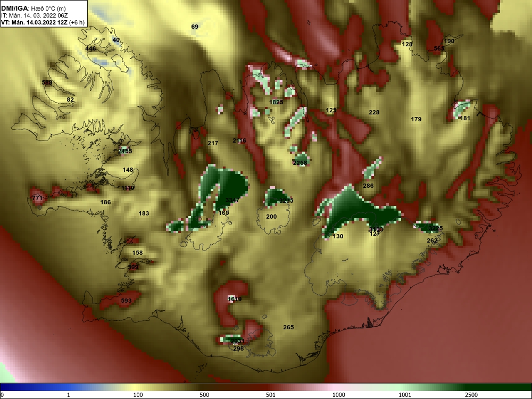Screen dimensions: 532x399
Task: Click the map value 128
Action: [407, 44]
